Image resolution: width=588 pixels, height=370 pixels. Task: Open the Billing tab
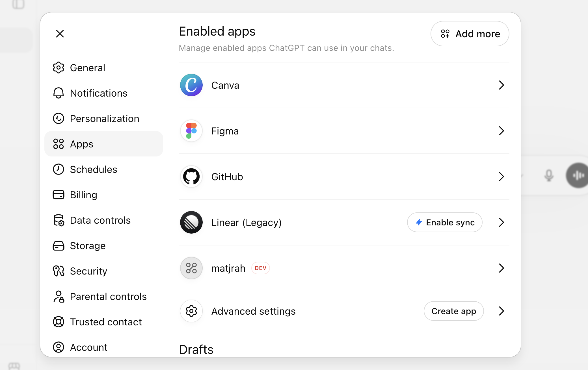point(104,195)
